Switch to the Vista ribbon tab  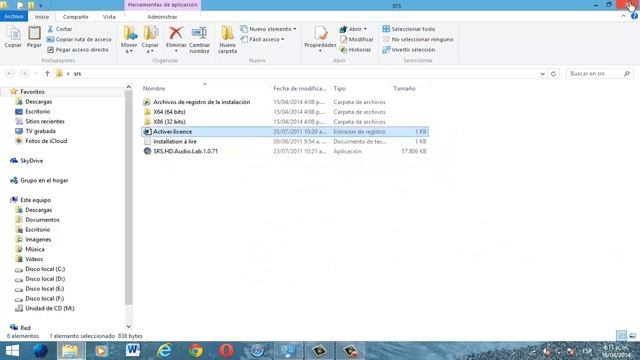coord(109,17)
